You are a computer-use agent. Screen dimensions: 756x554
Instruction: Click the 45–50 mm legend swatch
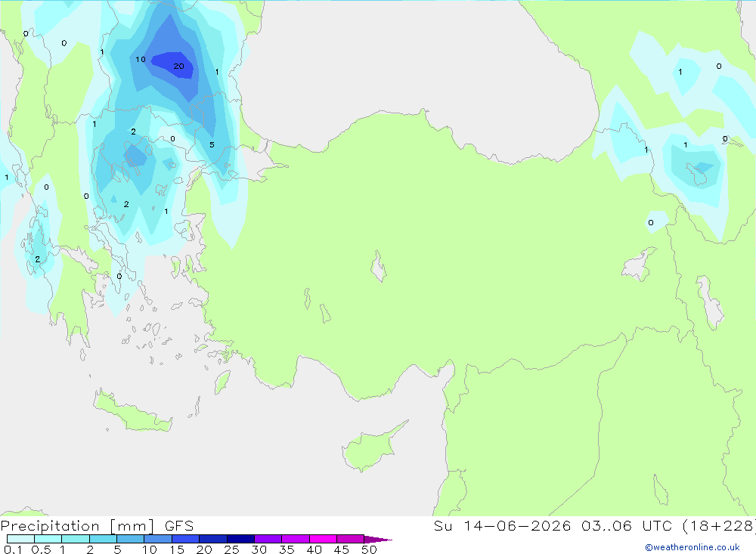(x=351, y=539)
